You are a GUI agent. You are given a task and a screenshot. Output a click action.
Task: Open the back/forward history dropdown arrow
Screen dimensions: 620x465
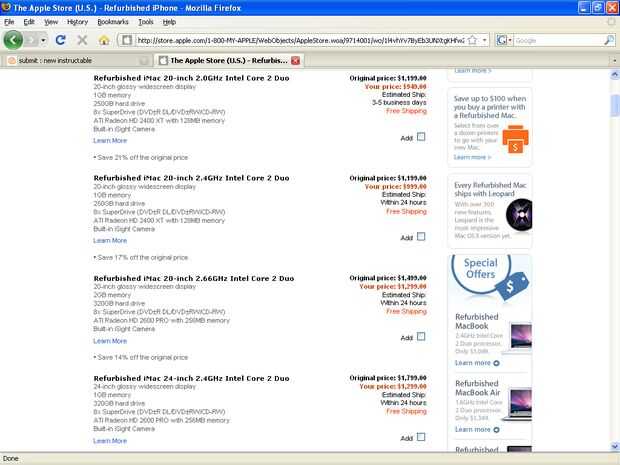click(43, 40)
